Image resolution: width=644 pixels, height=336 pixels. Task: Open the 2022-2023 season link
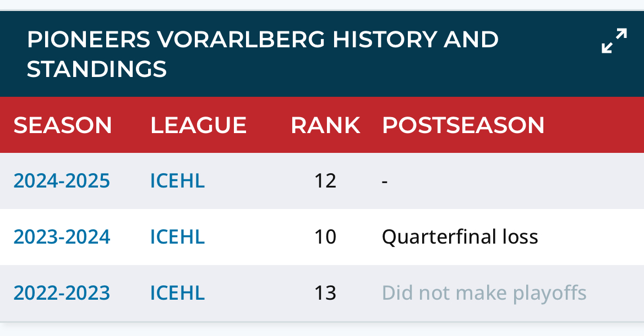62,293
